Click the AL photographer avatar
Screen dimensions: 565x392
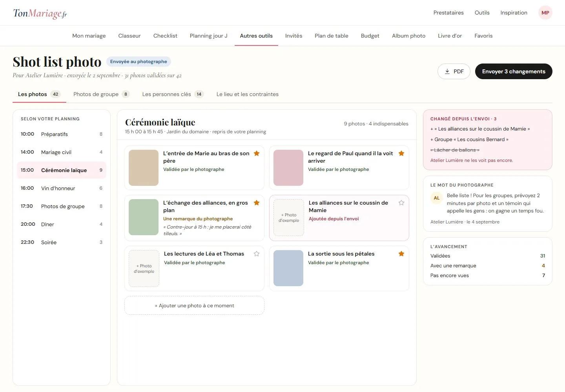click(436, 198)
